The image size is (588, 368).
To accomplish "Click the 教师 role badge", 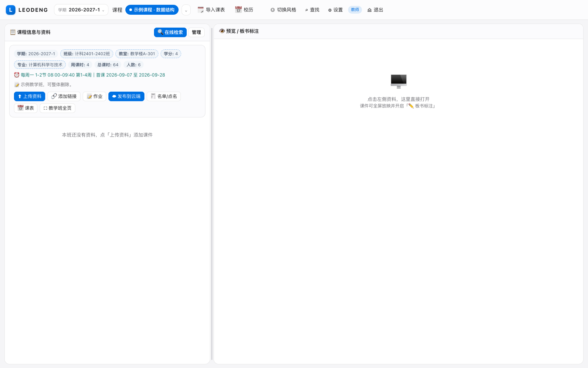I will click(355, 10).
